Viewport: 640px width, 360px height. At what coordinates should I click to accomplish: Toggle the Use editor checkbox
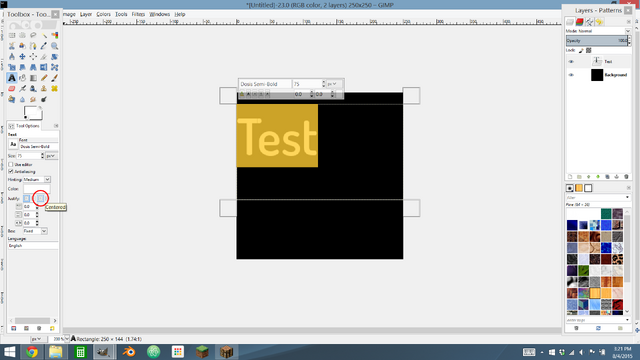(x=11, y=164)
